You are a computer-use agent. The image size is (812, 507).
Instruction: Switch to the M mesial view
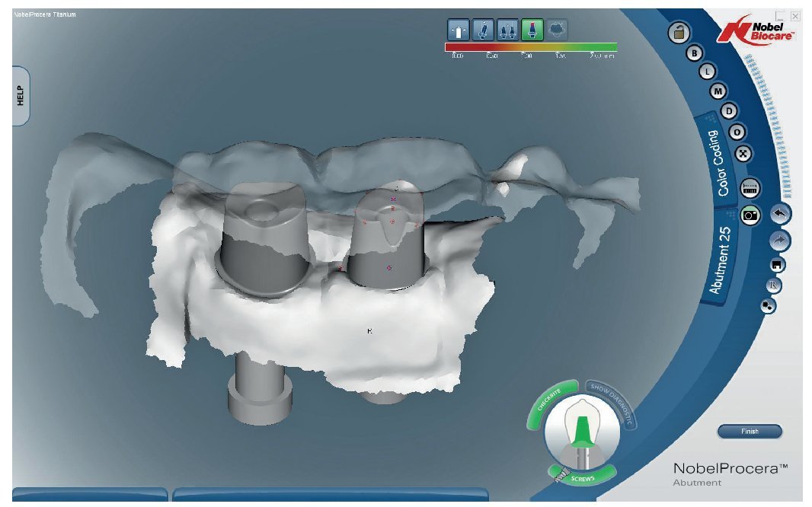(718, 91)
